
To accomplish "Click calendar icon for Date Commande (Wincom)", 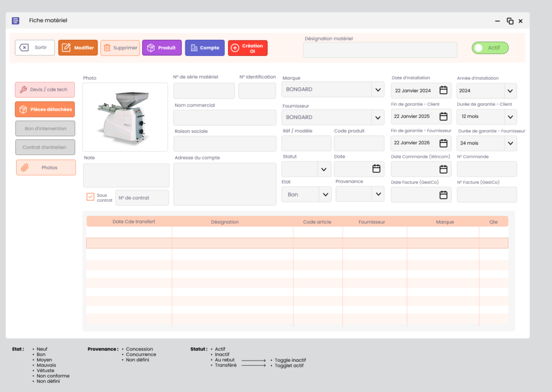I will (443, 169).
